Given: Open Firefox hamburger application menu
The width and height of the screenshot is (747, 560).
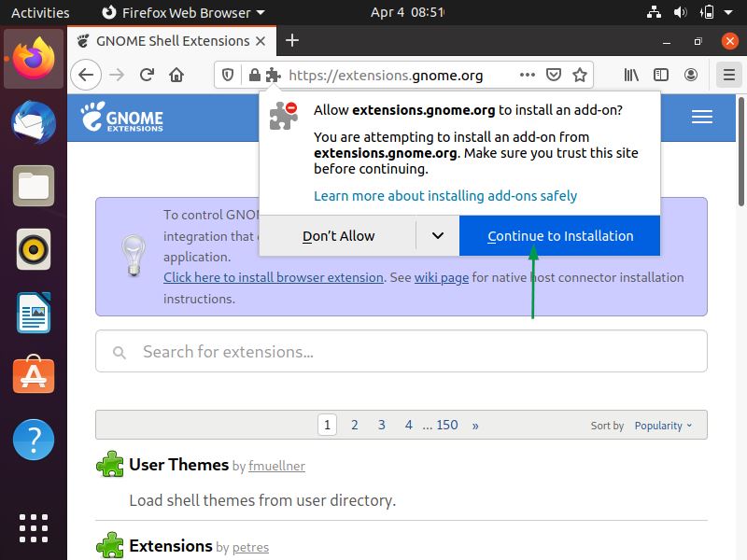Looking at the screenshot, I should pos(729,75).
